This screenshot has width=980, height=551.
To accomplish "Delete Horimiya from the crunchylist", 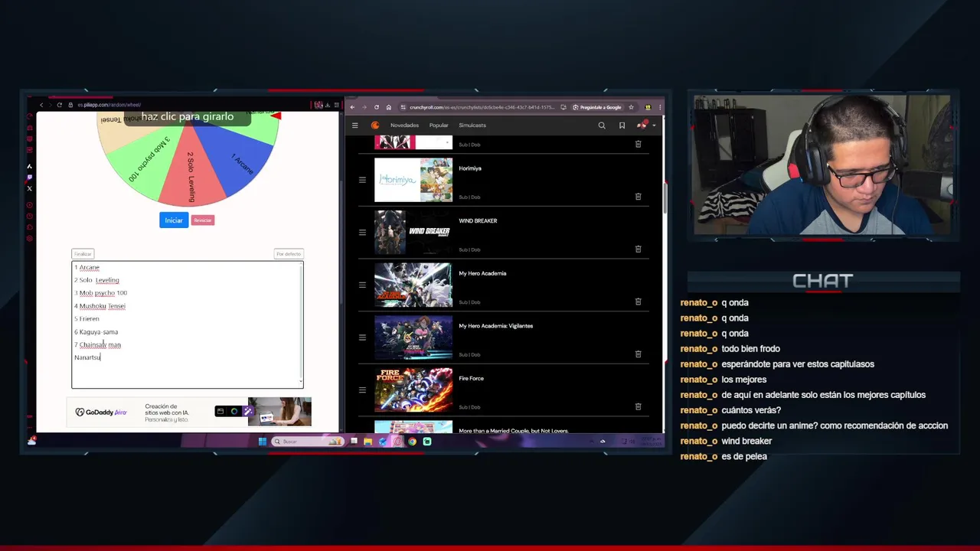I will click(x=638, y=197).
